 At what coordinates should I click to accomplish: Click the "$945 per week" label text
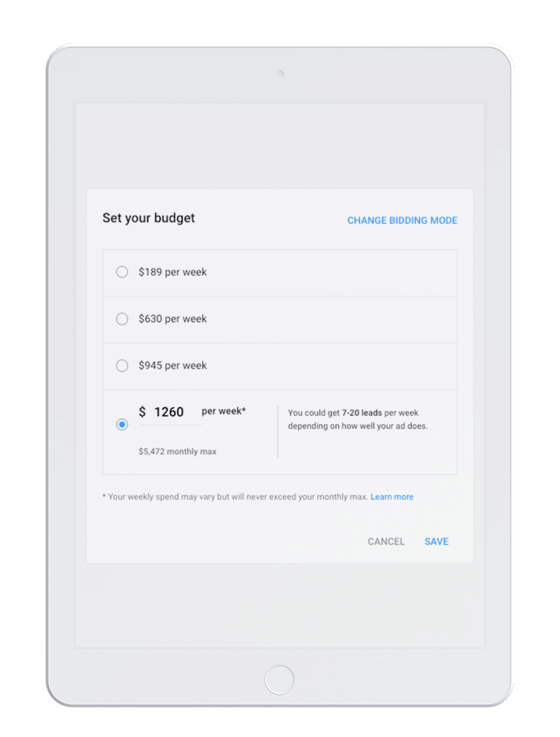[x=173, y=366]
